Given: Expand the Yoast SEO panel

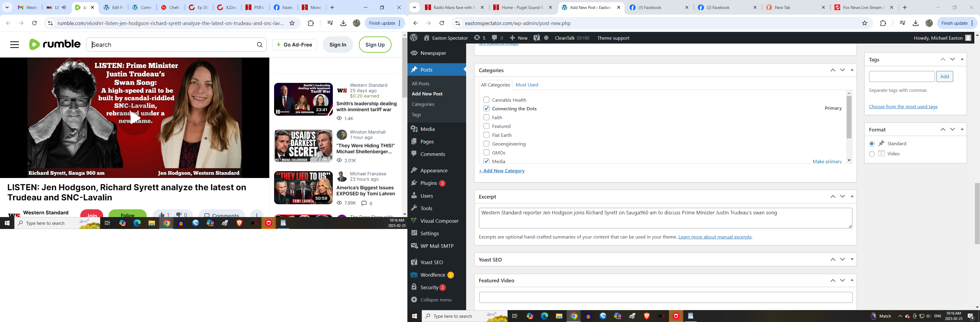Looking at the screenshot, I should [852, 259].
